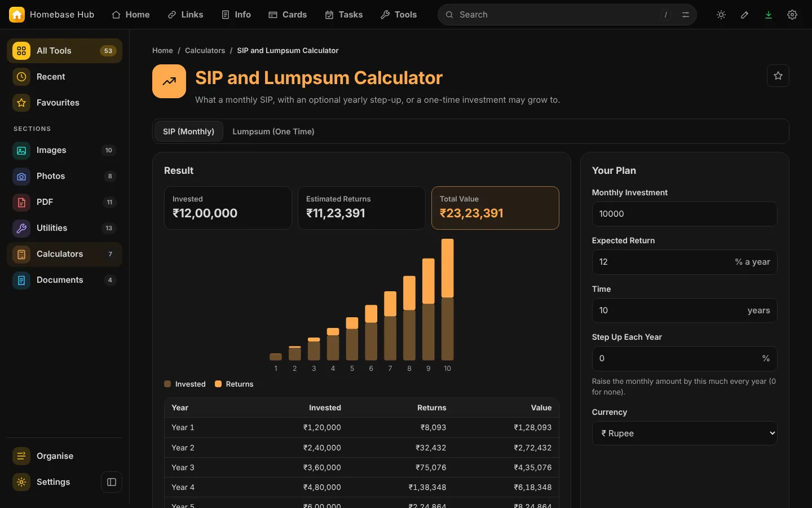Viewport: 812px width, 508px height.
Task: Click the Total Value result card
Action: 495,208
